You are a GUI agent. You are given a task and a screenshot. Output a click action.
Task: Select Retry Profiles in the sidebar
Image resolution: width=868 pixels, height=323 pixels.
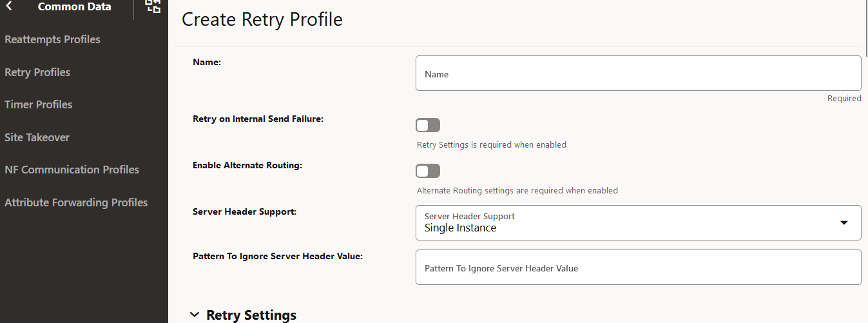37,72
